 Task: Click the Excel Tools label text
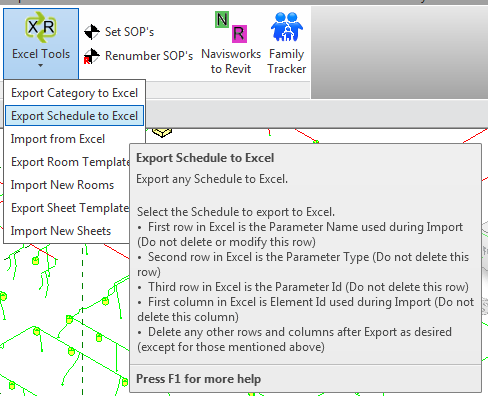click(x=41, y=54)
